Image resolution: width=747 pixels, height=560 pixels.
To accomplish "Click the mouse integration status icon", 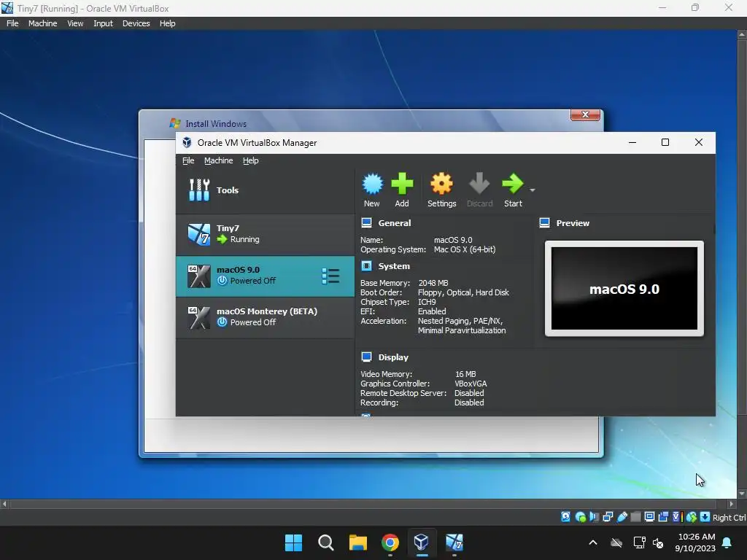I will click(692, 517).
